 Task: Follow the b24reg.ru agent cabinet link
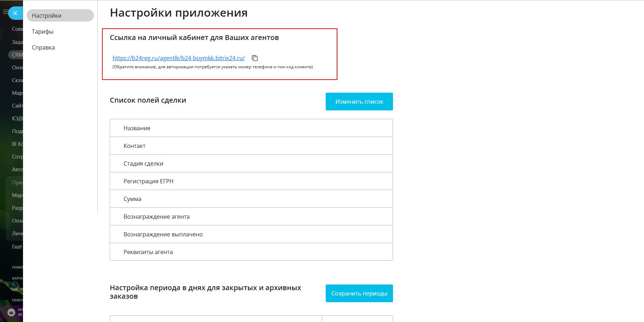pos(178,58)
